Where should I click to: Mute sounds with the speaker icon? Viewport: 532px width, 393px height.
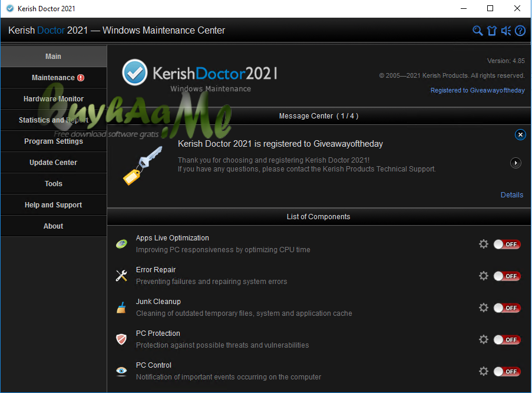(506, 31)
